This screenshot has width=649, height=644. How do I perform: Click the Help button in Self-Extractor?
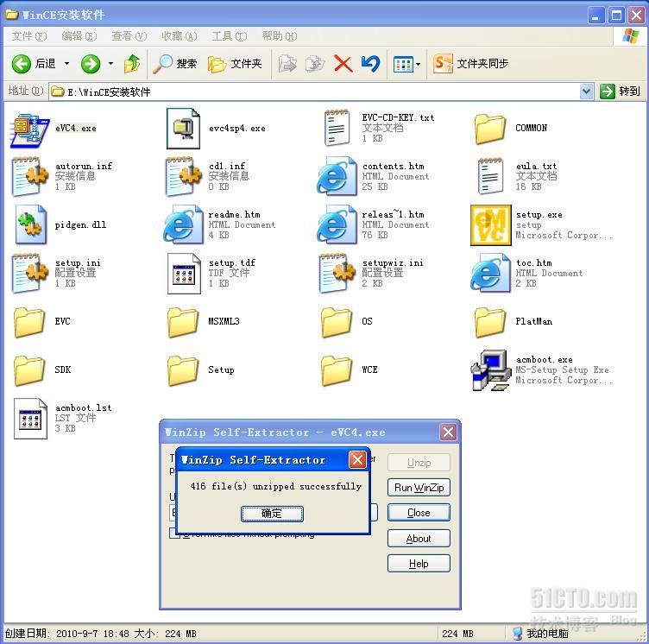(419, 563)
